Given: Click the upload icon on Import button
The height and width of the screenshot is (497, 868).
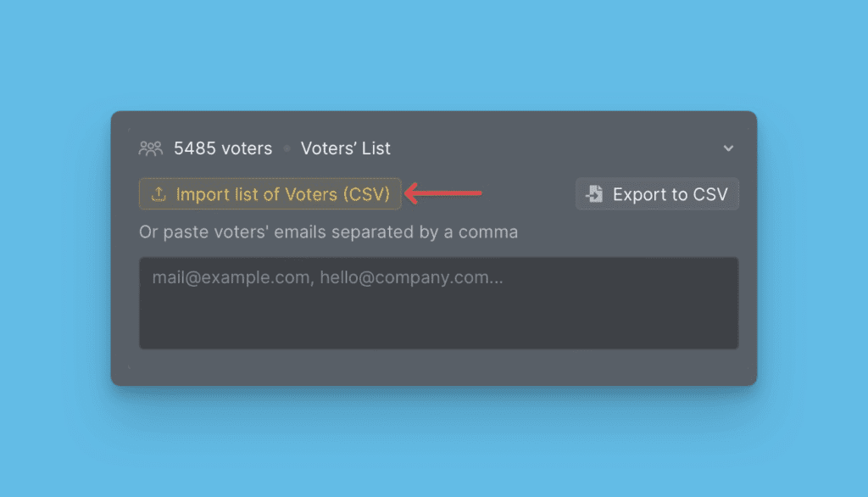Looking at the screenshot, I should tap(159, 194).
